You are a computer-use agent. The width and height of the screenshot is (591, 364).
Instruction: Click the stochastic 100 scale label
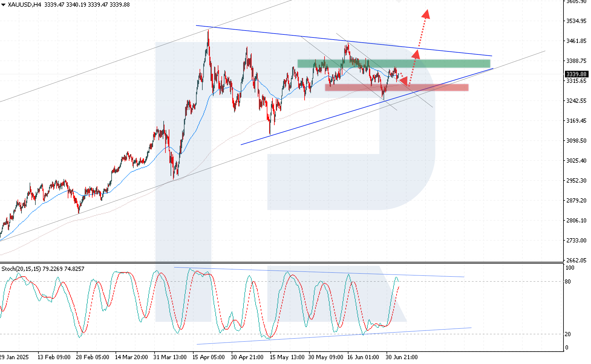[x=570, y=268]
